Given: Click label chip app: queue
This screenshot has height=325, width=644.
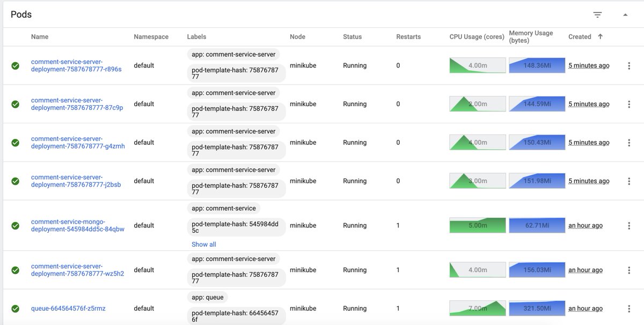Looking at the screenshot, I should click(208, 297).
